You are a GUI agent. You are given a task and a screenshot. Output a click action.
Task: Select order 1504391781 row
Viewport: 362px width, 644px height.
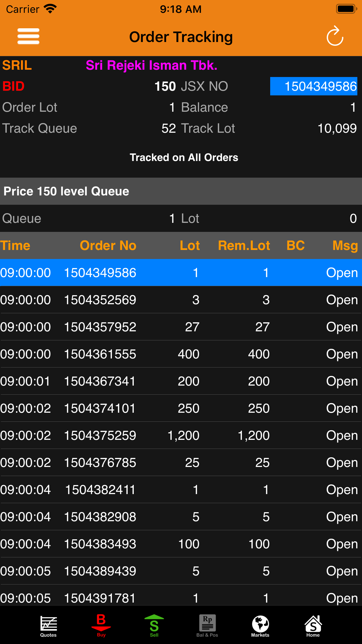(181, 596)
